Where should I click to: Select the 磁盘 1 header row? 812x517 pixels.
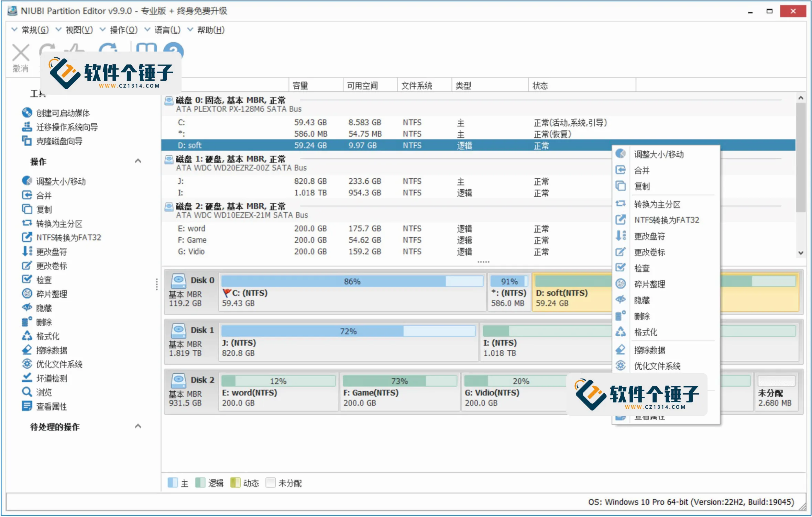386,163
